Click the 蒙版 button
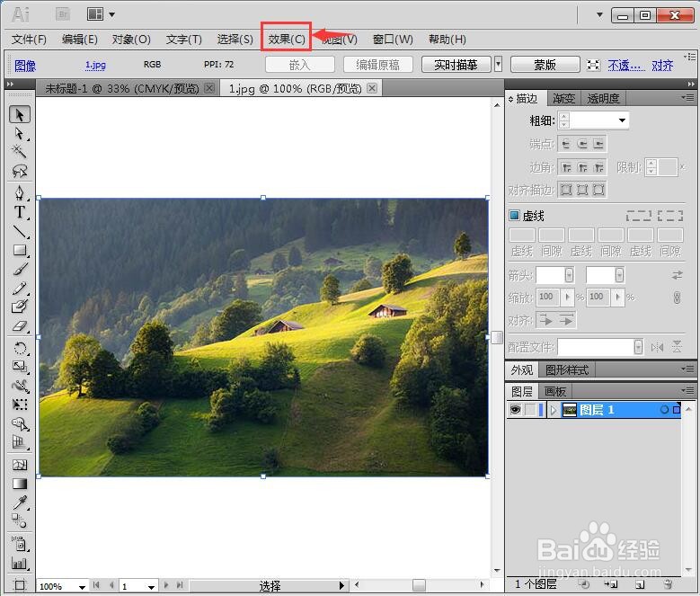Image resolution: width=700 pixels, height=596 pixels. point(545,65)
